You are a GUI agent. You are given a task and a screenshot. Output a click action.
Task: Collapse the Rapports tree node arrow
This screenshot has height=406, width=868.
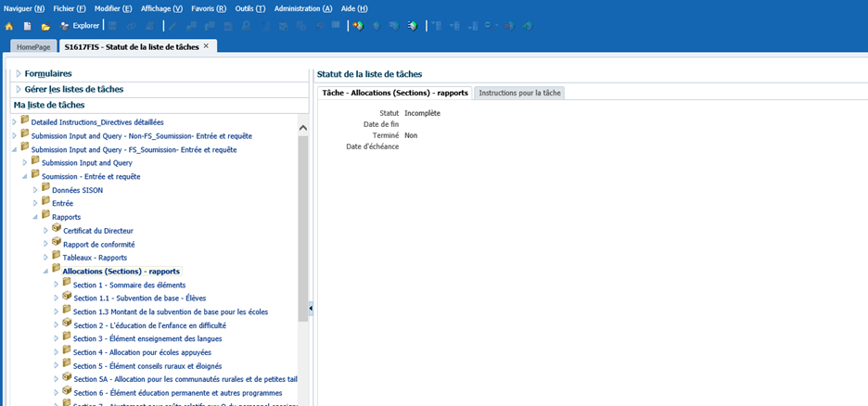tap(35, 218)
